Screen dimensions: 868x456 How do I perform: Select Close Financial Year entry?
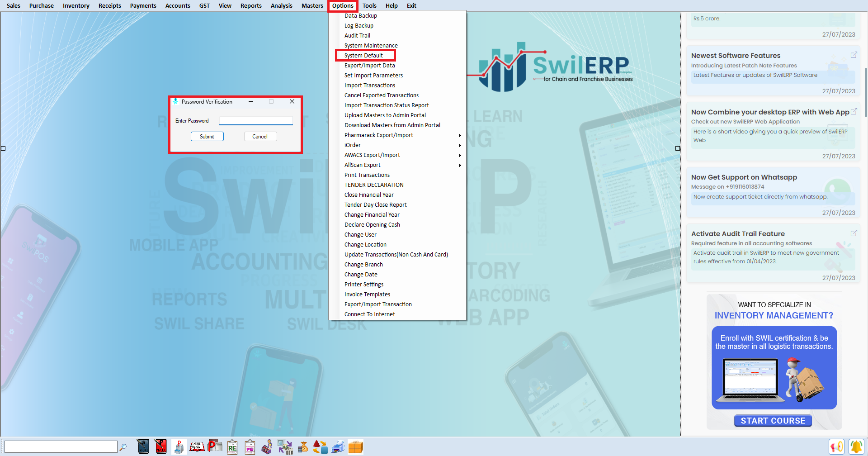[x=369, y=195]
